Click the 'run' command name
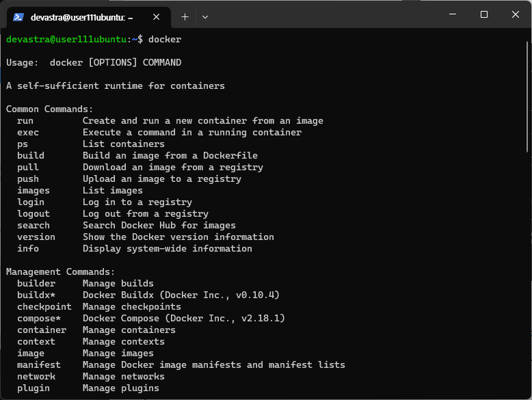This screenshot has width=532, height=400. point(25,121)
